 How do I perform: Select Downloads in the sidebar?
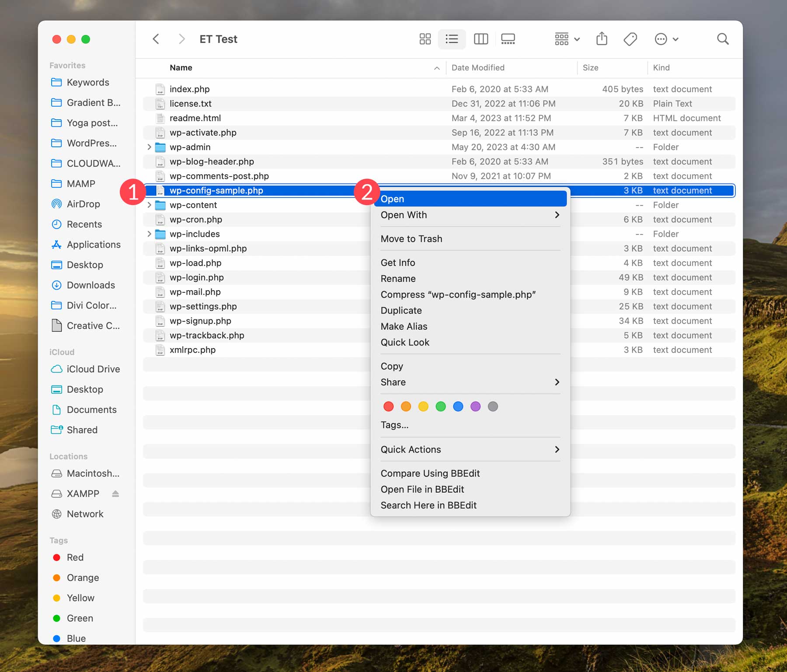point(91,285)
